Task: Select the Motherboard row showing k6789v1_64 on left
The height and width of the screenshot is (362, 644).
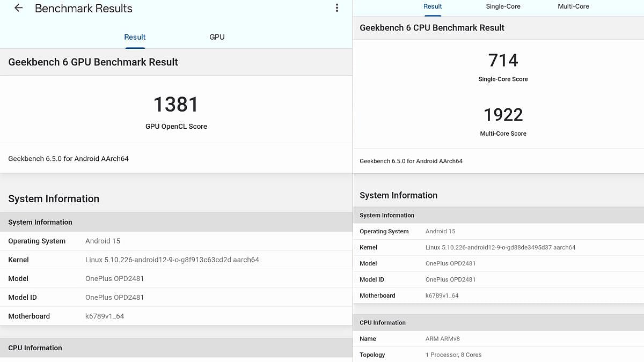Action: tap(176, 316)
